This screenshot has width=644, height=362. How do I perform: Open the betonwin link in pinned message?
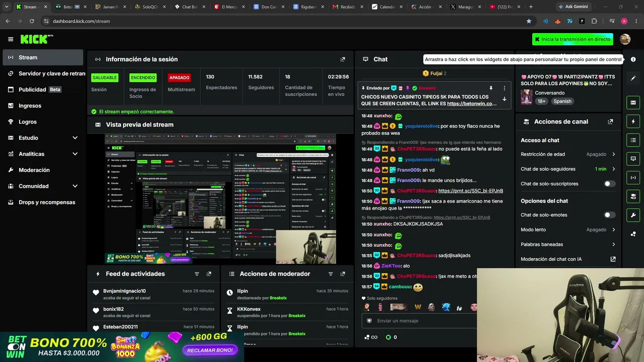click(x=472, y=104)
